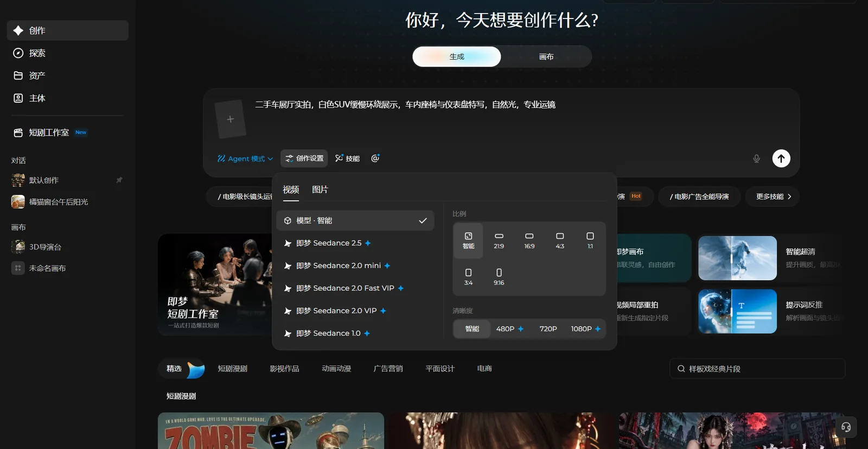The height and width of the screenshot is (449, 868).
Task: Choose 即梦 Seedance 2.5 model
Action: pyautogui.click(x=355, y=243)
